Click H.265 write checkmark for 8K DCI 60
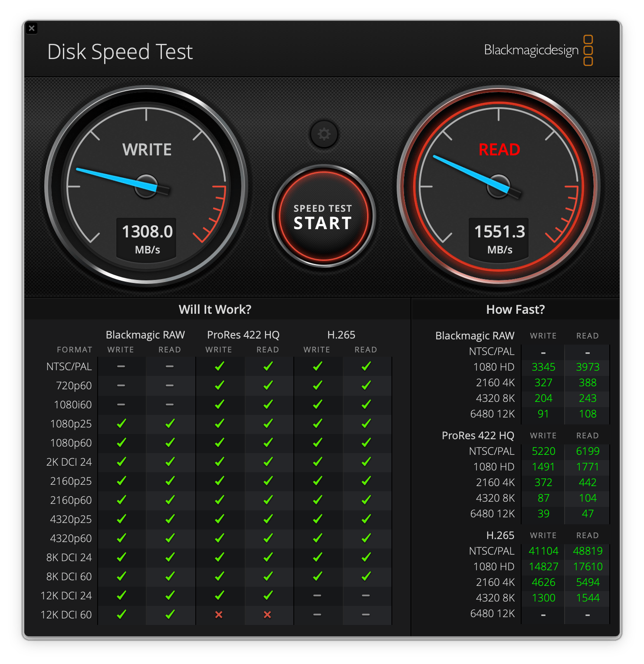 317,576
